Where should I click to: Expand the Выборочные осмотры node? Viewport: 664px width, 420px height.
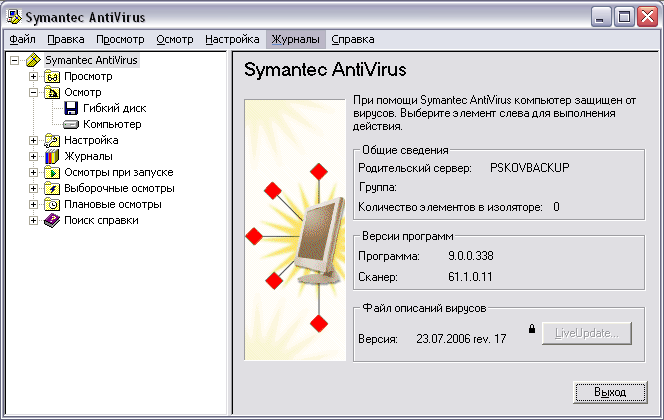33,189
